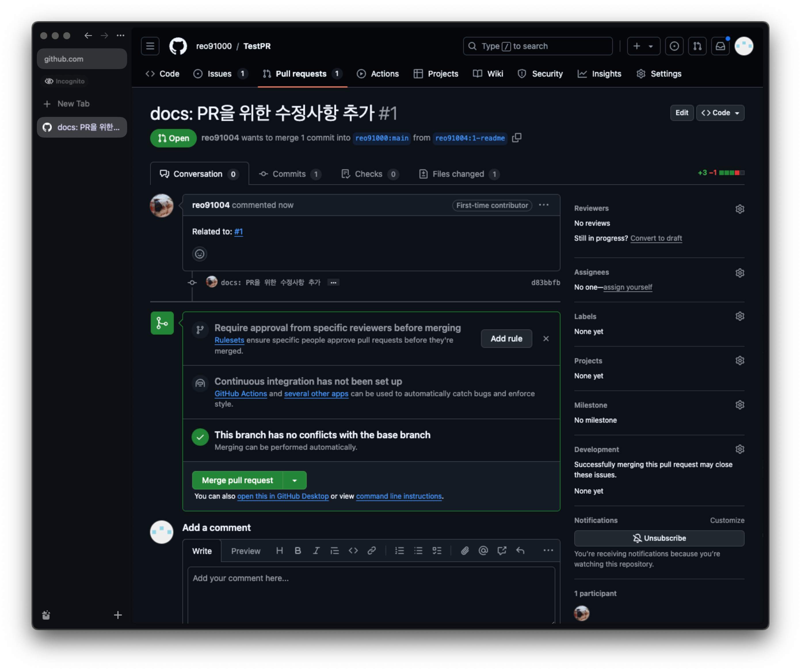The height and width of the screenshot is (672, 801).
Task: Switch comment editor to Preview
Action: point(246,551)
